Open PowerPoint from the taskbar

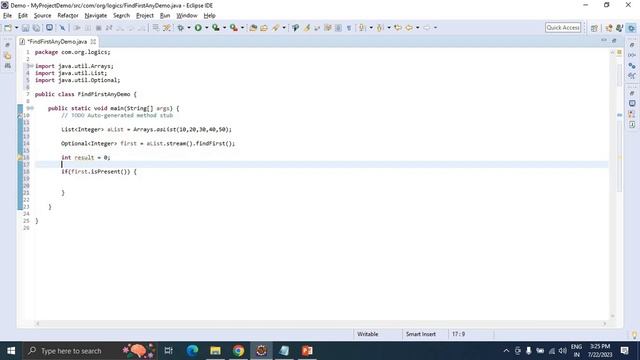tap(307, 351)
